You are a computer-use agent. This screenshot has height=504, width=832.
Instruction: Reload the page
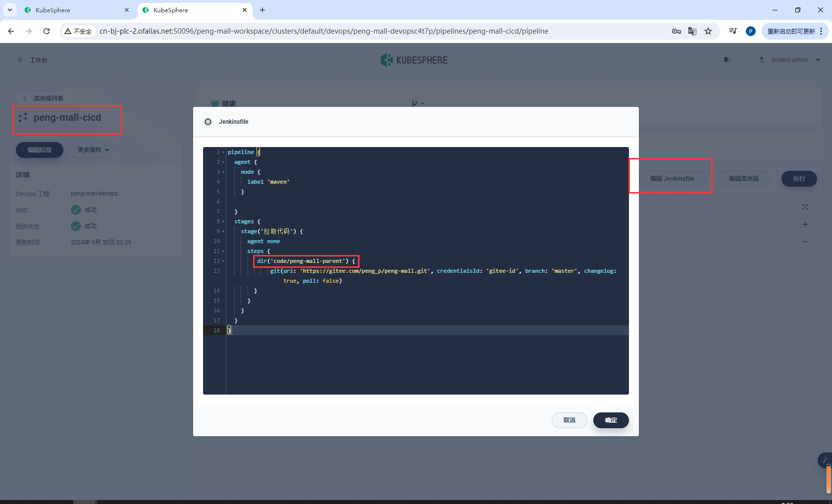pos(47,31)
